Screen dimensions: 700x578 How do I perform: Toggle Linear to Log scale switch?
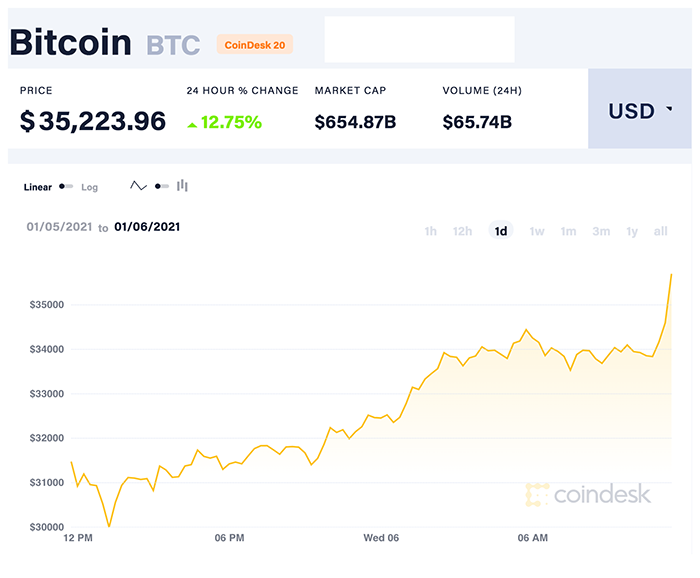(x=66, y=187)
